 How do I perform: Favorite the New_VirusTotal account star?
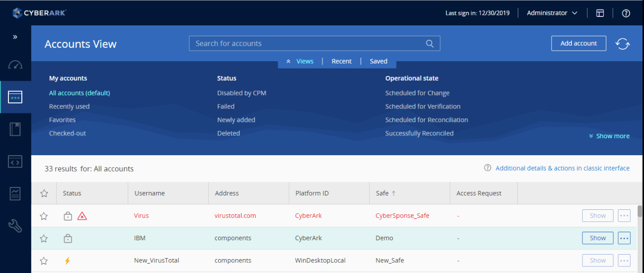(x=44, y=261)
